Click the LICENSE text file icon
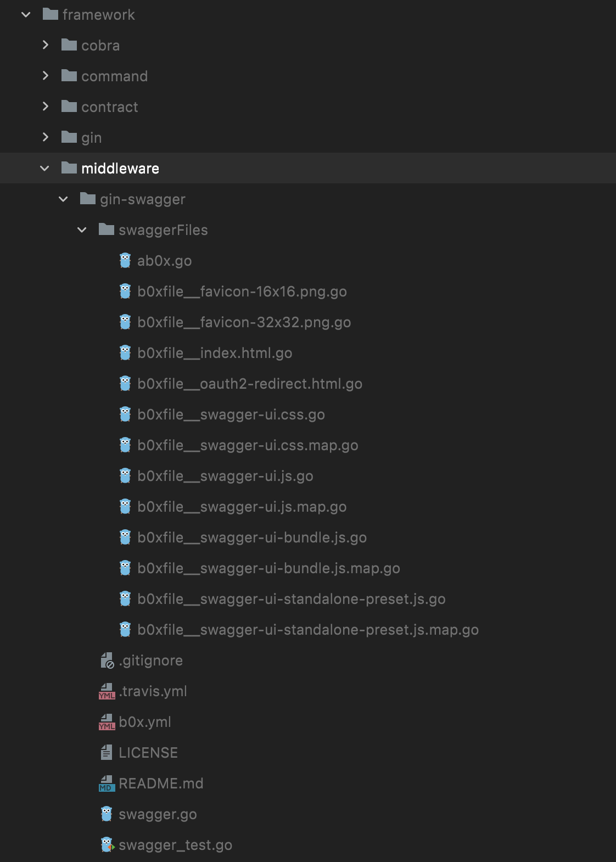Viewport: 616px width, 862px height. tap(107, 753)
